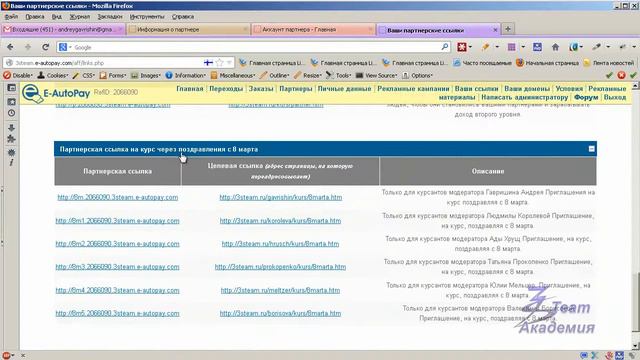The height and width of the screenshot is (360, 640).
Task: Open the Часто посещаемые bookmark
Action: coord(482,63)
